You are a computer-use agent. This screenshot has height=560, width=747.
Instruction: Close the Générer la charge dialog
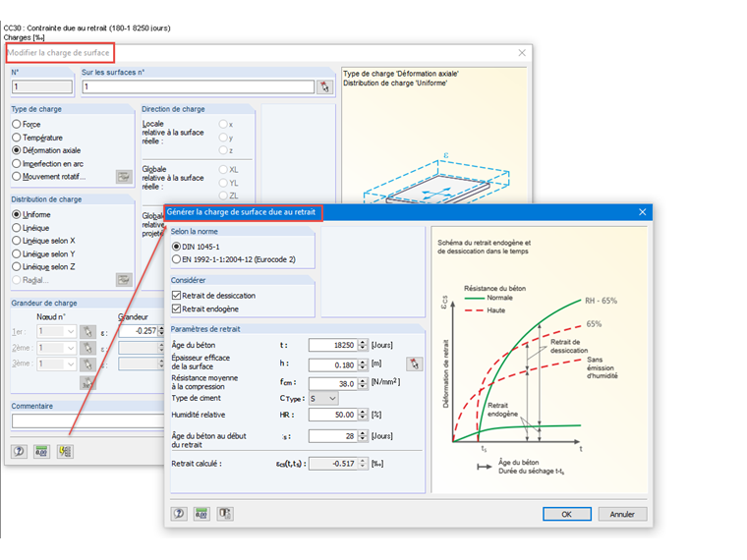642,212
